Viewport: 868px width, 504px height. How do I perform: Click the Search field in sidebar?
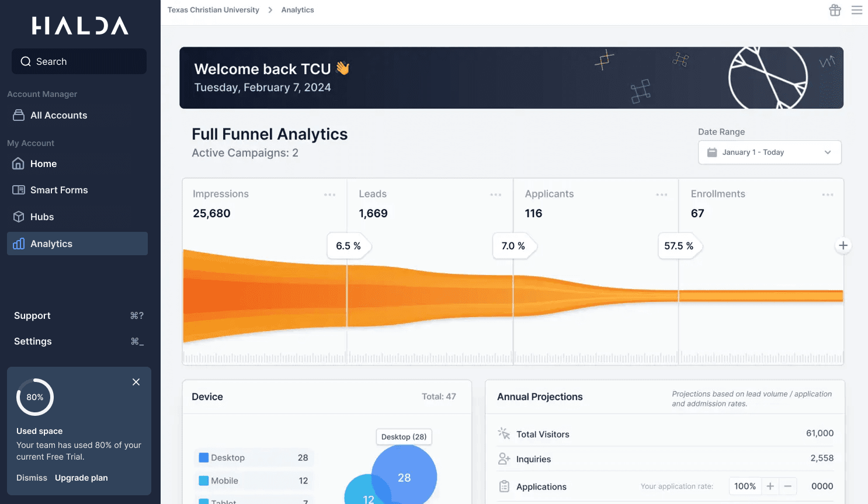coord(79,61)
